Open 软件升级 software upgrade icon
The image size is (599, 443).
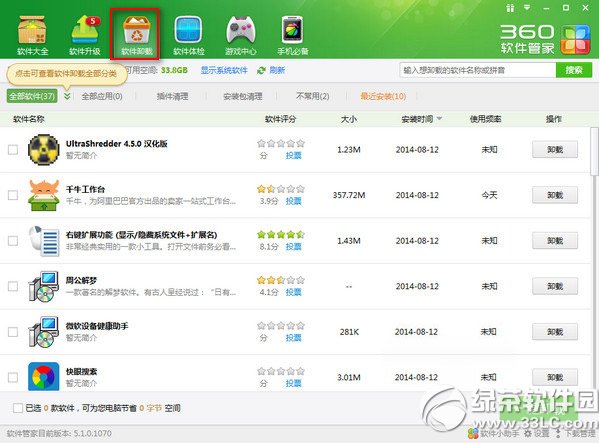click(85, 36)
